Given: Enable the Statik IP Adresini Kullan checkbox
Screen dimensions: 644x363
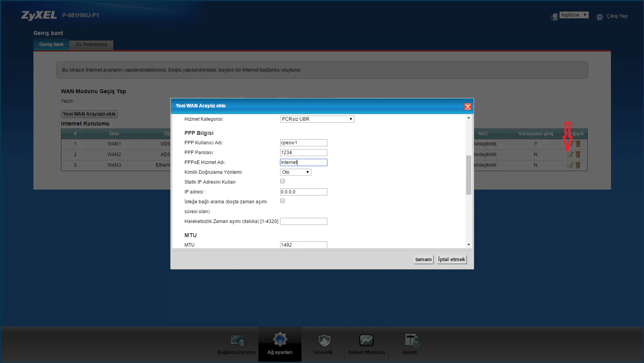Looking at the screenshot, I should [282, 181].
